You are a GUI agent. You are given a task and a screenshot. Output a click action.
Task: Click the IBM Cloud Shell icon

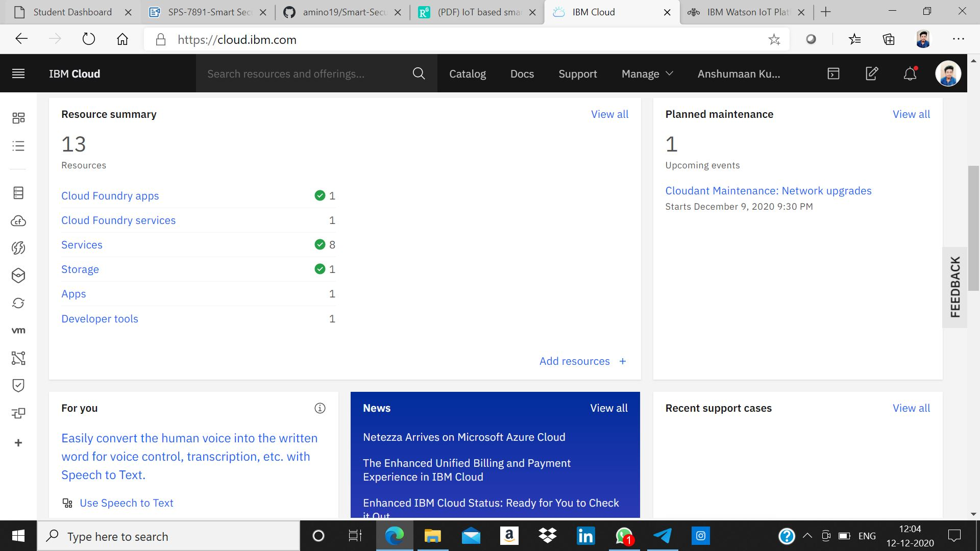pyautogui.click(x=833, y=73)
